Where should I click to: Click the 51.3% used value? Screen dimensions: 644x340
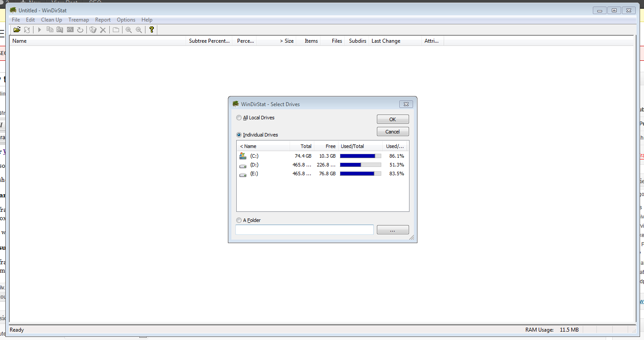397,165
